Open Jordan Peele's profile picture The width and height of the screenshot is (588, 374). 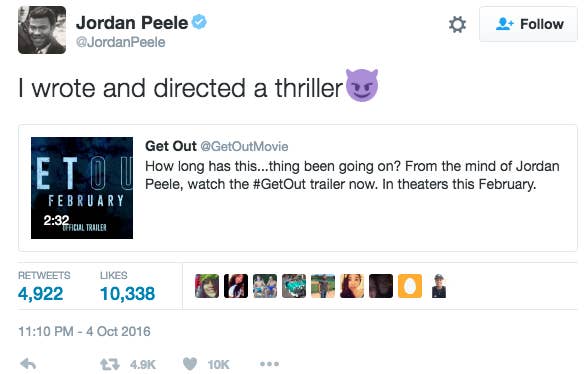tap(42, 30)
